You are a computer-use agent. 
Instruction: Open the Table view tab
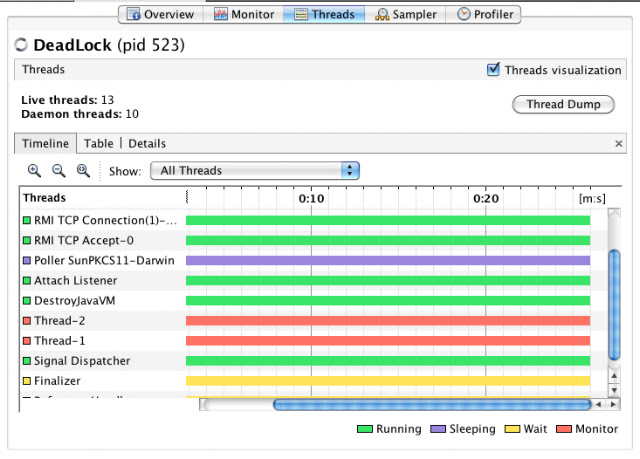pyautogui.click(x=98, y=144)
